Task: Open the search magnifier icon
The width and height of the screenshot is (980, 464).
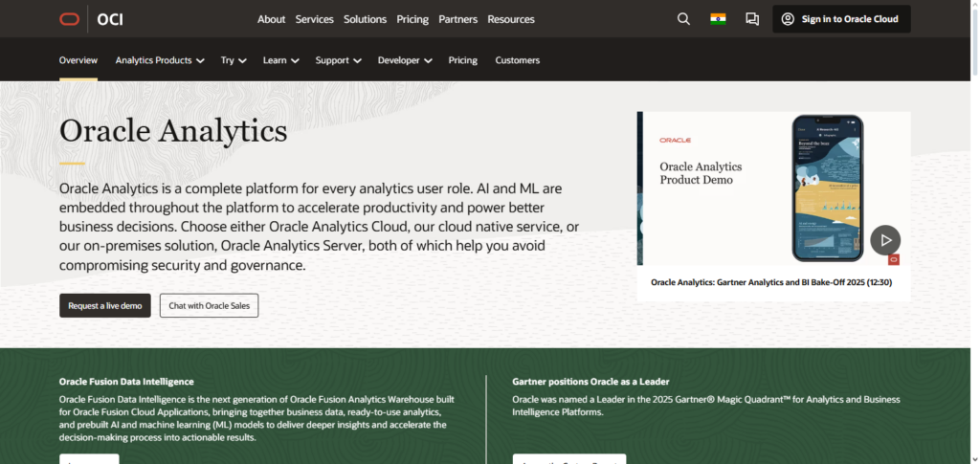Action: point(683,19)
